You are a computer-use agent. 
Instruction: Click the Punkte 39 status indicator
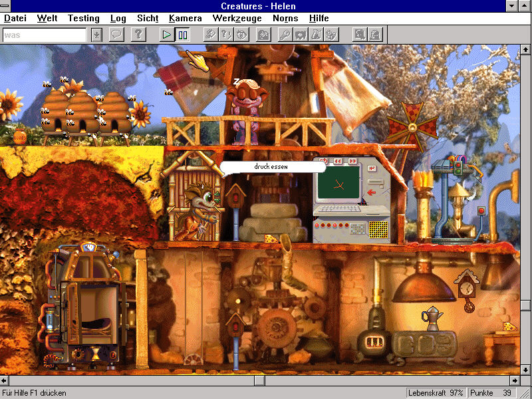[x=491, y=393]
